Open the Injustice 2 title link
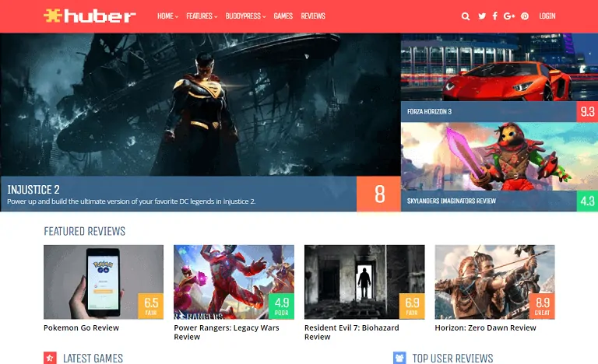The height and width of the screenshot is (364, 598). [33, 190]
